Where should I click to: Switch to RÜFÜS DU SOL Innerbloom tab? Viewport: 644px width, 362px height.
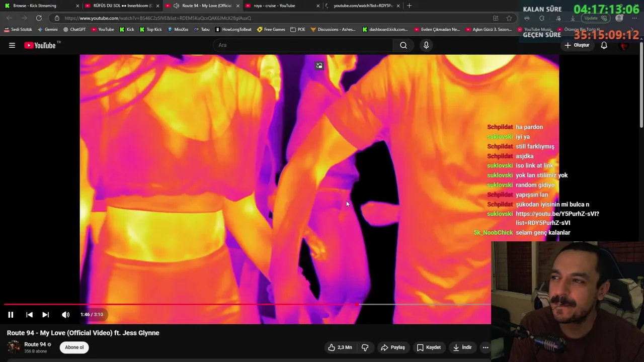[122, 6]
